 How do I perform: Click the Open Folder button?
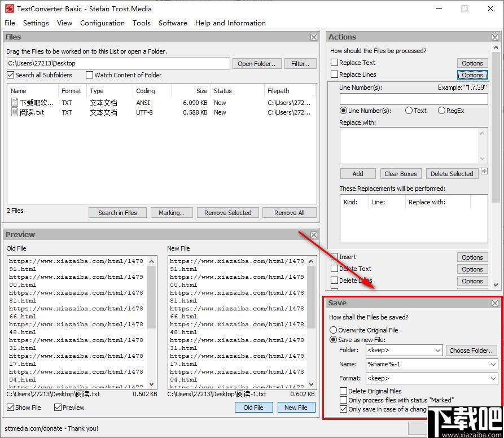[256, 64]
